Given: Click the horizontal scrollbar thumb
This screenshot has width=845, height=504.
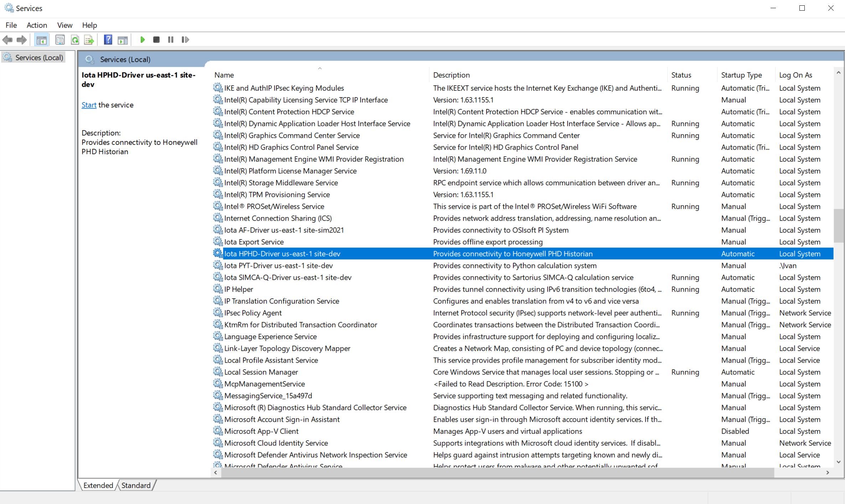Looking at the screenshot, I should (x=497, y=472).
